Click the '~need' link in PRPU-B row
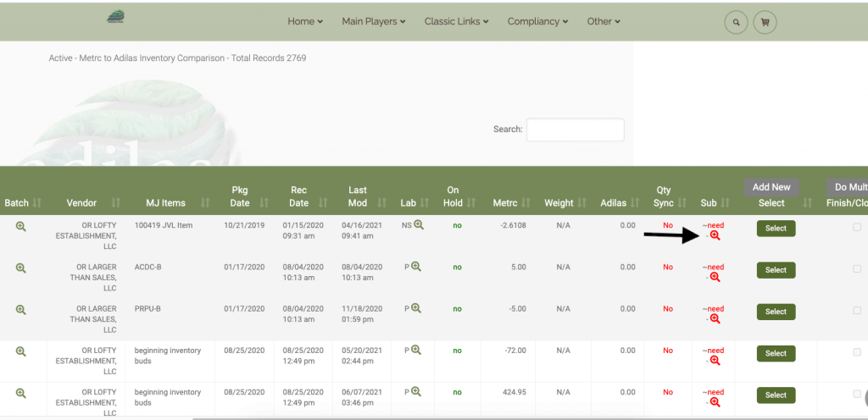 (x=714, y=308)
